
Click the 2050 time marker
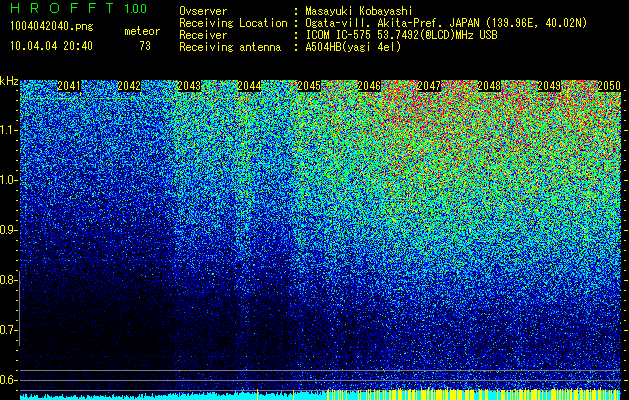pos(609,86)
